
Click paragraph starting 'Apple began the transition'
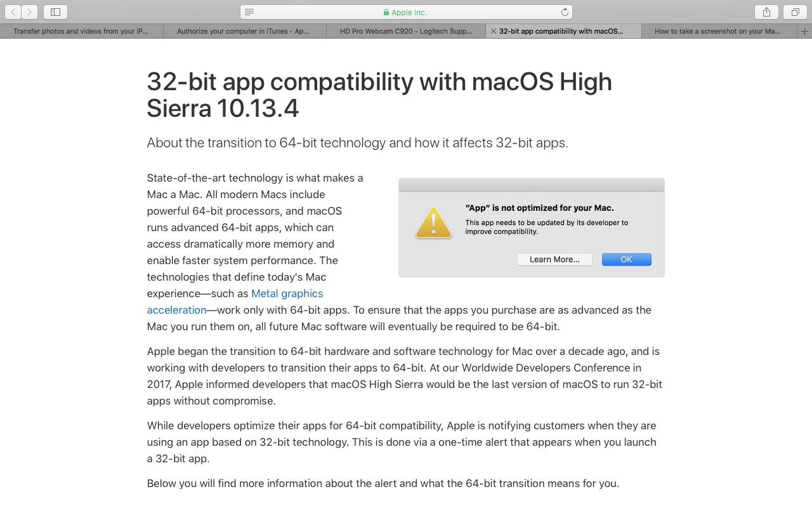click(x=405, y=376)
